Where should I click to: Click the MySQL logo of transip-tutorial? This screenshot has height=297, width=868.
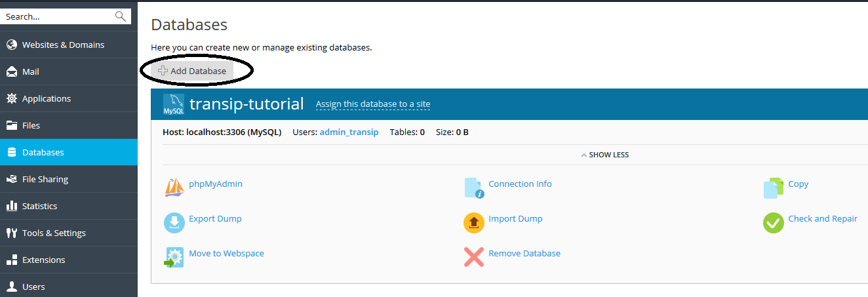pos(174,104)
